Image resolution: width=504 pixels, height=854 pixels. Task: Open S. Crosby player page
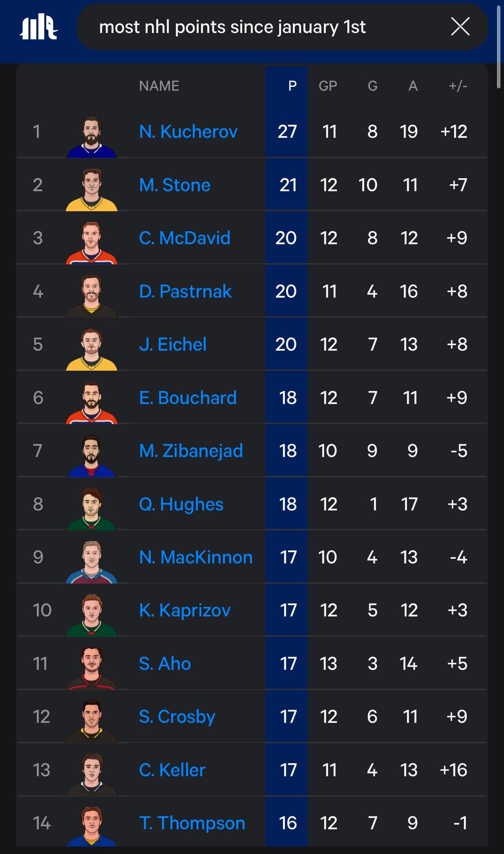(177, 717)
